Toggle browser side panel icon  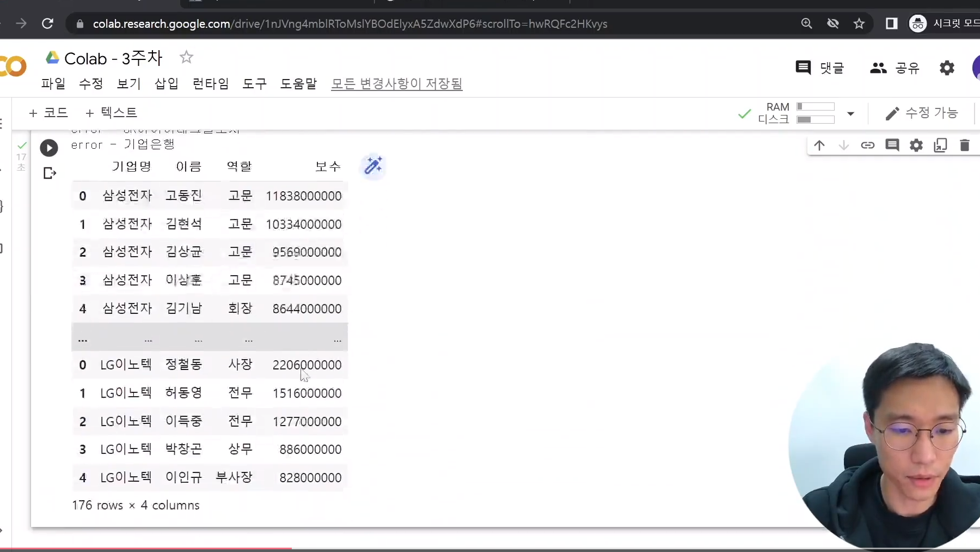click(x=891, y=23)
